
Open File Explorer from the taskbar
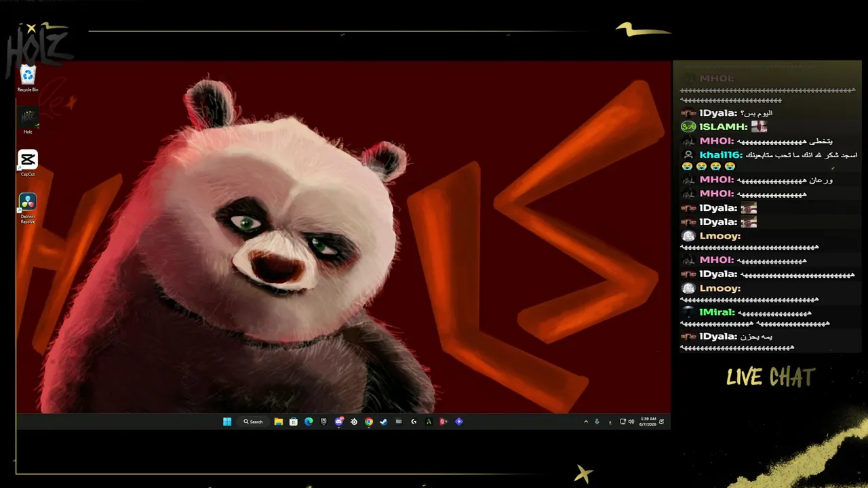pyautogui.click(x=279, y=422)
